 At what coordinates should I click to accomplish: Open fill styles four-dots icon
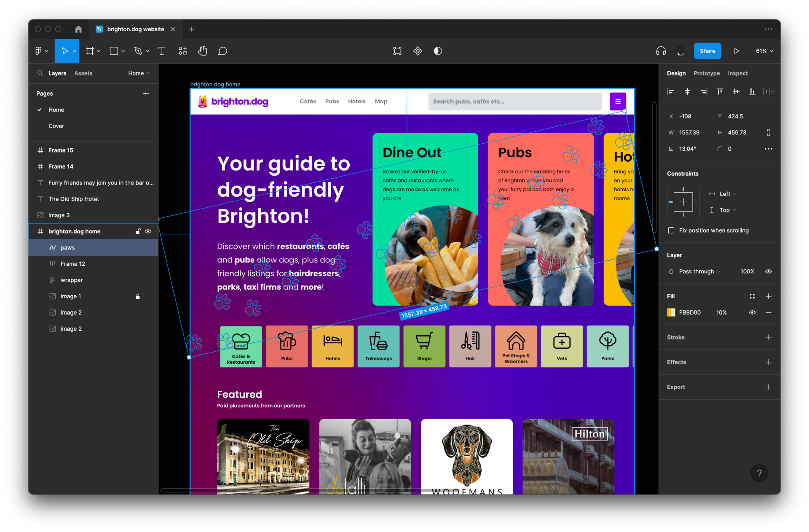coord(752,296)
